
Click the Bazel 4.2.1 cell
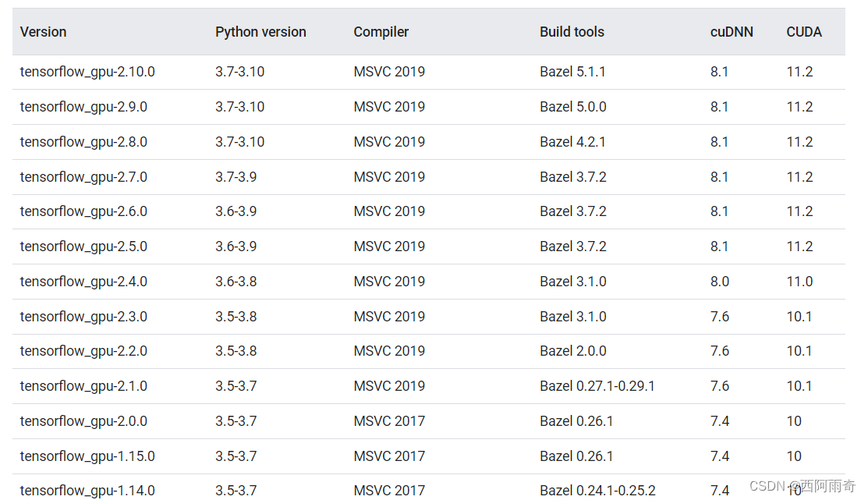[572, 142]
